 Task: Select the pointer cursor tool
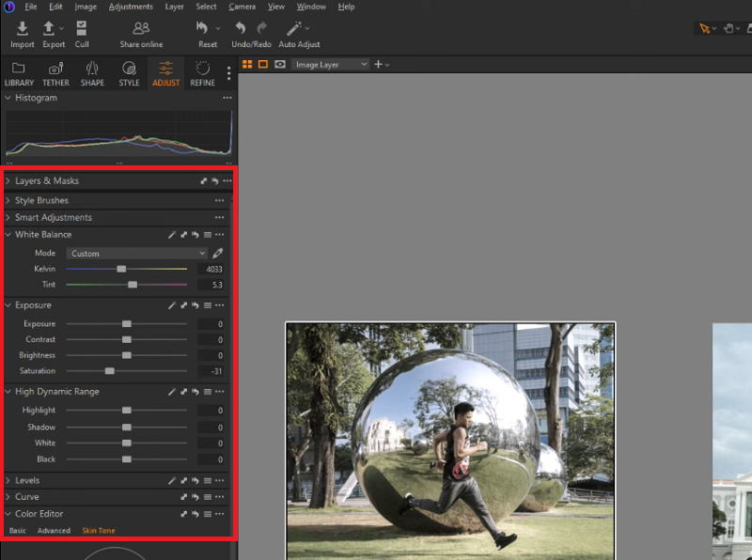point(704,29)
